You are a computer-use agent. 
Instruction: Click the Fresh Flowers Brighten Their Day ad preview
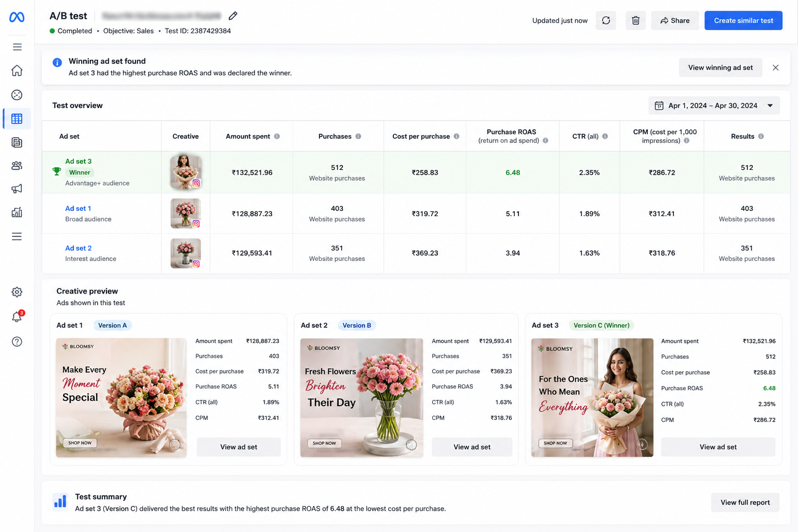coord(362,397)
